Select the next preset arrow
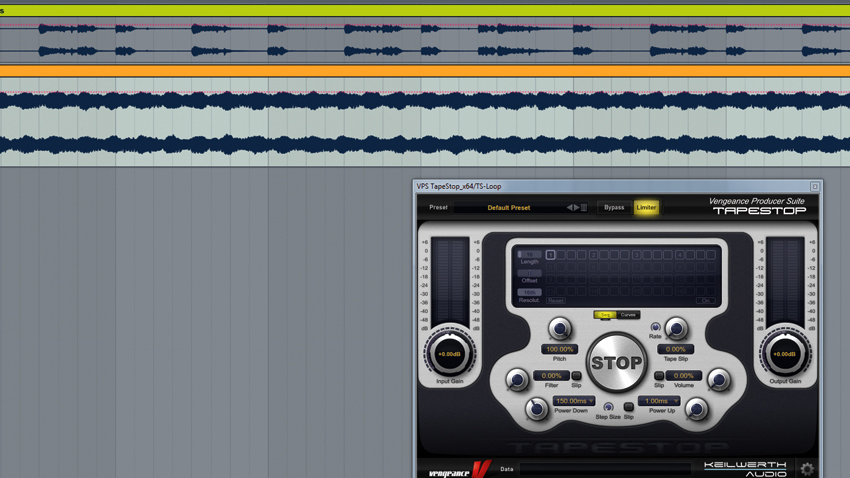Screen dimensions: 850x478 576,208
